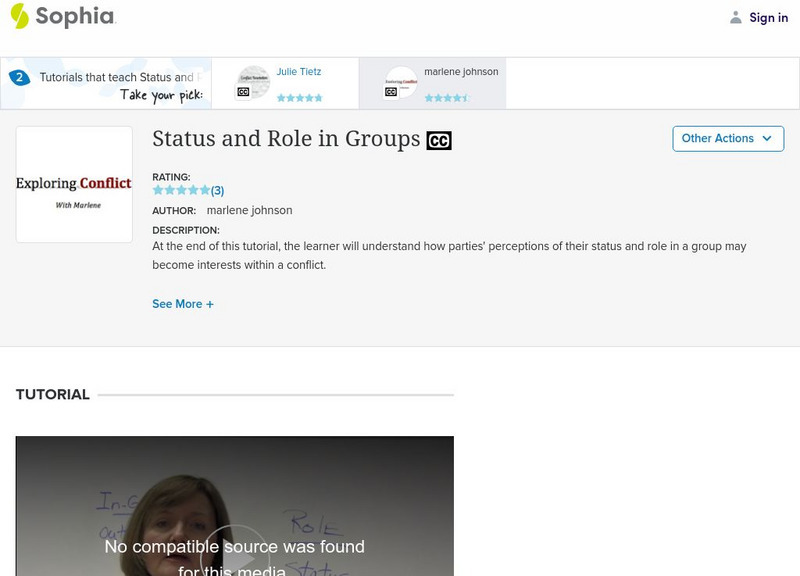The image size is (800, 576).
Task: Click the CC badge on marlene johnson's tutorial
Action: 391,91
